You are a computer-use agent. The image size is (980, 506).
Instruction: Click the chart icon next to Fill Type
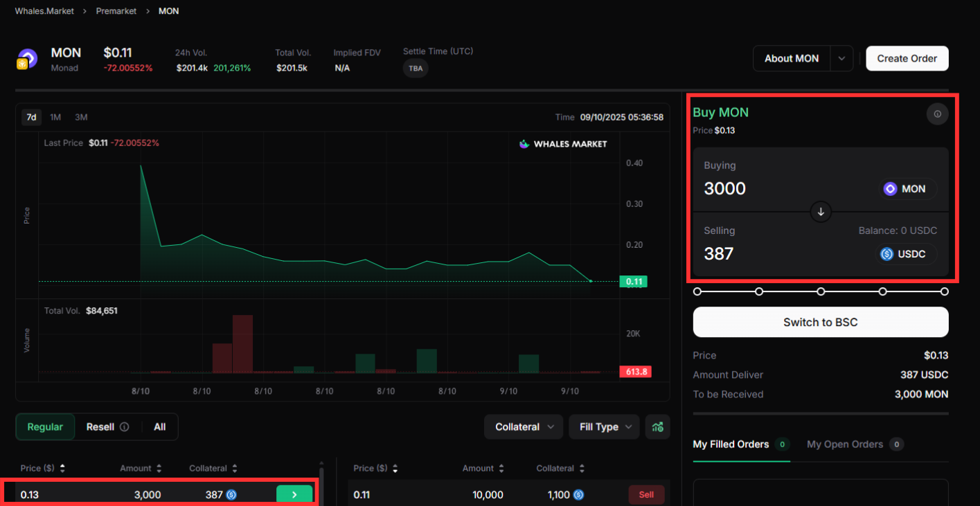(657, 427)
